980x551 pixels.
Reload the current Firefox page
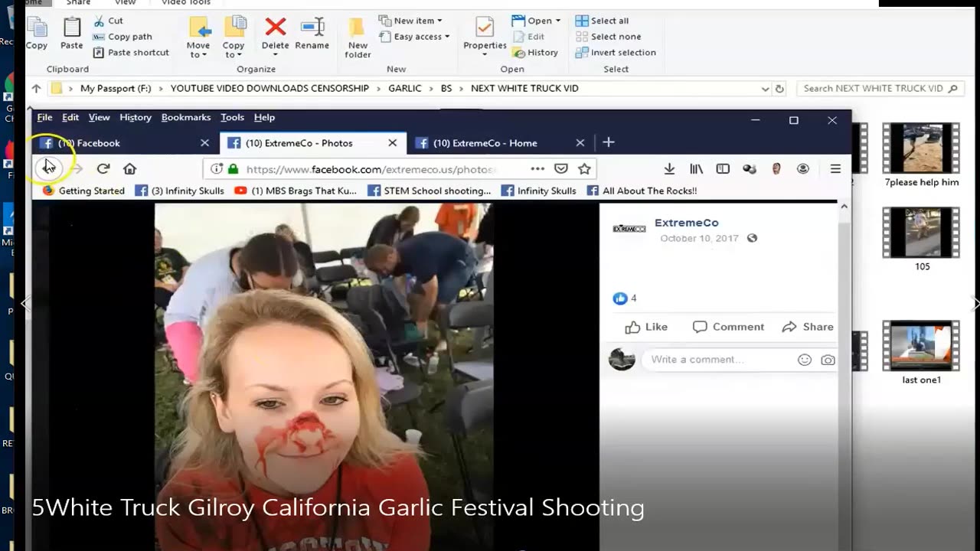[103, 168]
